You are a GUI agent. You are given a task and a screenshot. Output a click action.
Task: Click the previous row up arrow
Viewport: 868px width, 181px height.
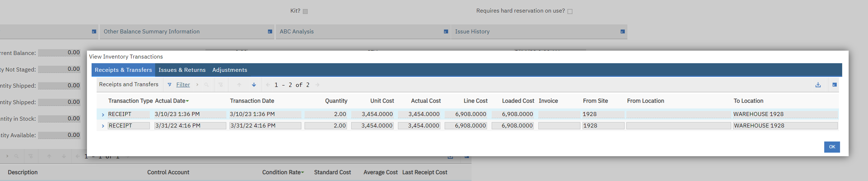pyautogui.click(x=239, y=85)
